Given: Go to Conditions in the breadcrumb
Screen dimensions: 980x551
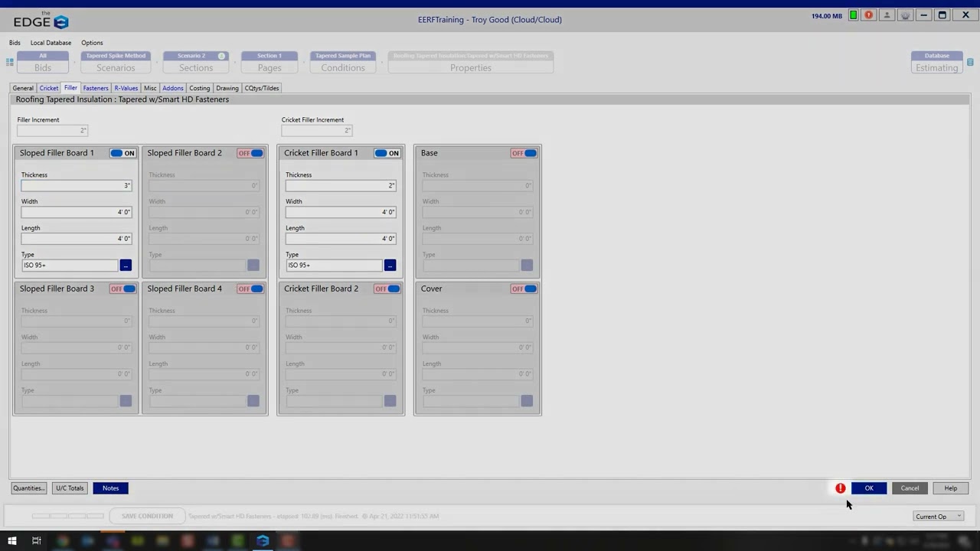Looking at the screenshot, I should coord(343,67).
